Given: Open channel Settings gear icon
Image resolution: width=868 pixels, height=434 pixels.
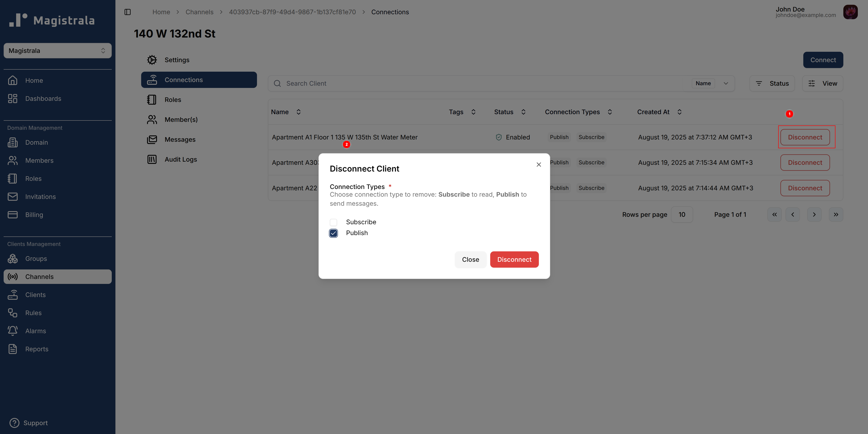Looking at the screenshot, I should 152,60.
